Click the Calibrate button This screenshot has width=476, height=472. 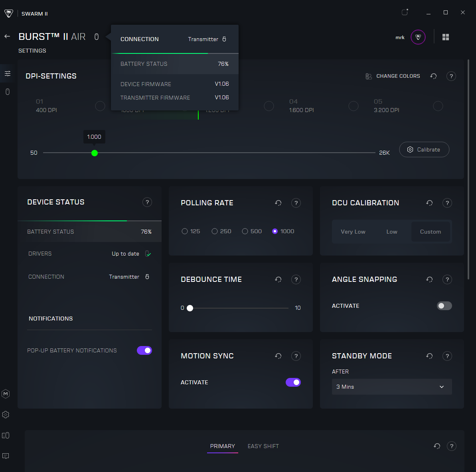(424, 149)
